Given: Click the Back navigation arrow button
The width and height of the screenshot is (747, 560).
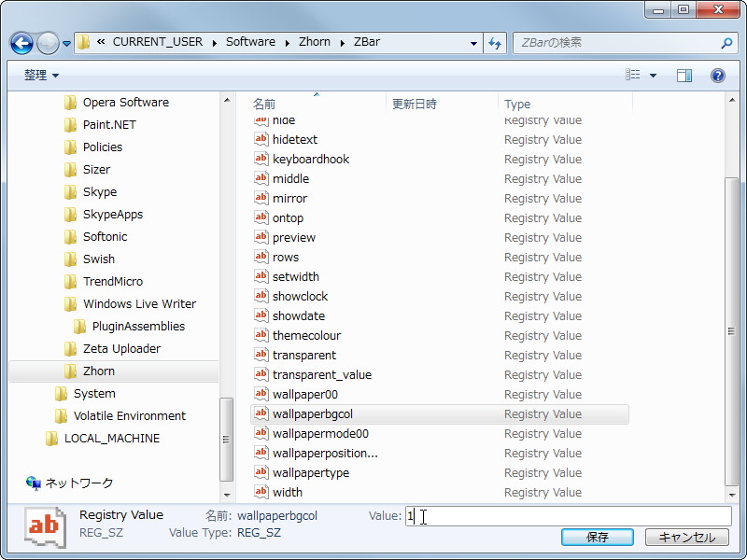Looking at the screenshot, I should click(21, 43).
